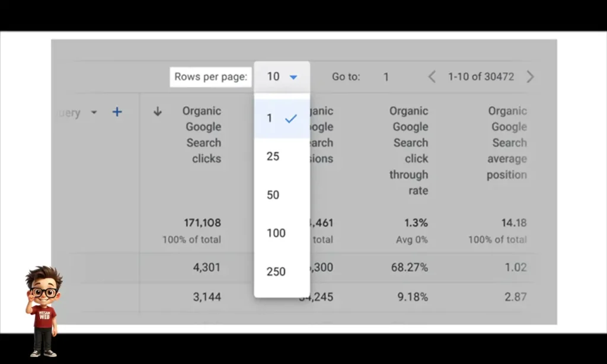Click the sort arrow beside Organic Google Search clicks
This screenshot has width=607, height=364.
tap(158, 111)
